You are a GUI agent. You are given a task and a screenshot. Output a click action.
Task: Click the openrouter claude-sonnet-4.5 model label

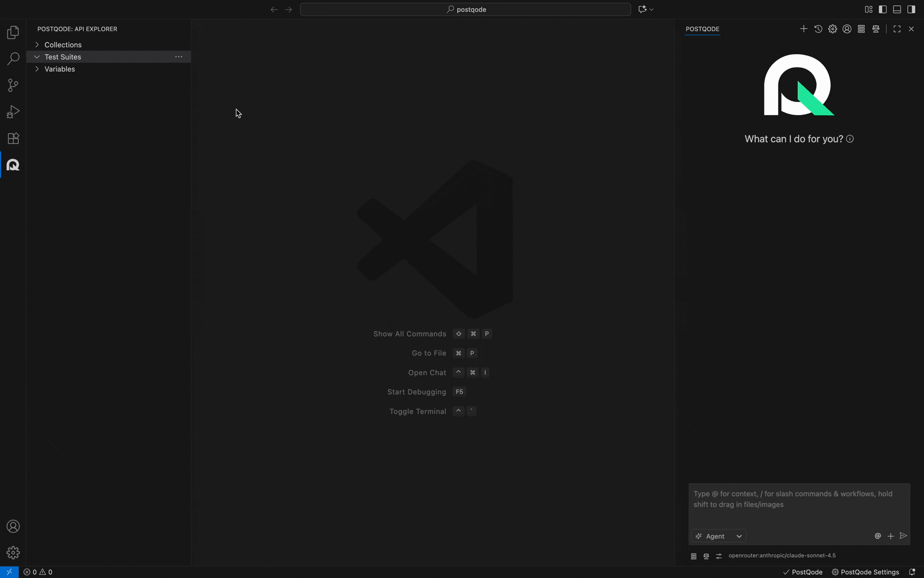782,556
